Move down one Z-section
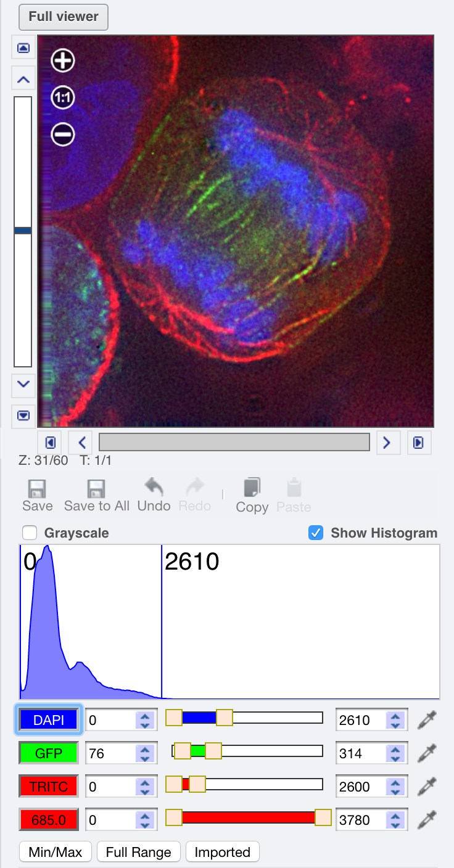Image resolution: width=454 pixels, height=868 pixels. point(23,385)
